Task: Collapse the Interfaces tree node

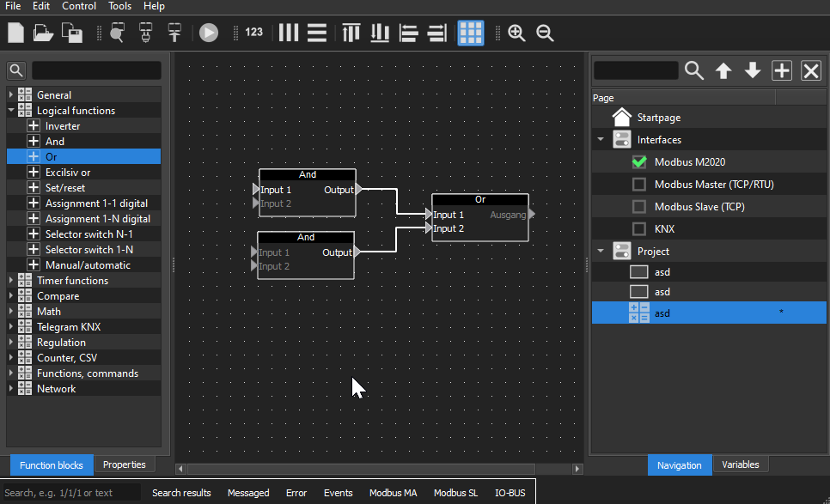Action: [x=601, y=139]
